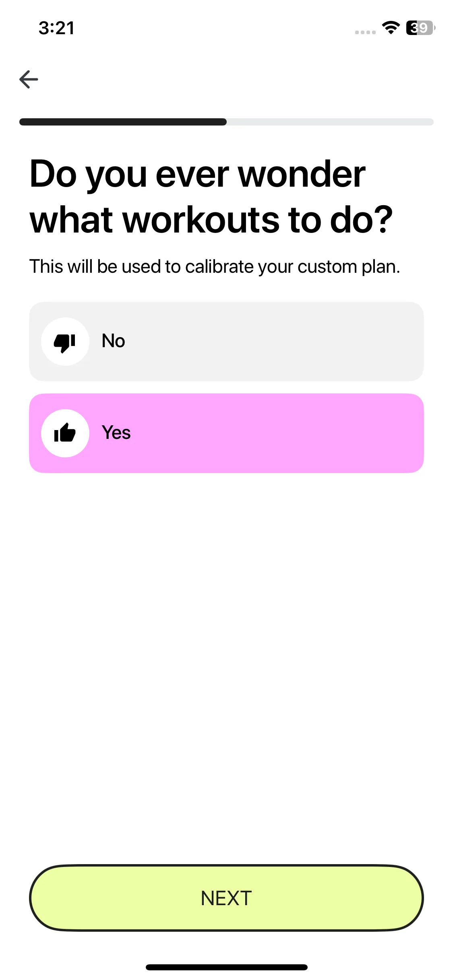Click the thumbs-up icon
The width and height of the screenshot is (453, 980).
click(x=65, y=433)
